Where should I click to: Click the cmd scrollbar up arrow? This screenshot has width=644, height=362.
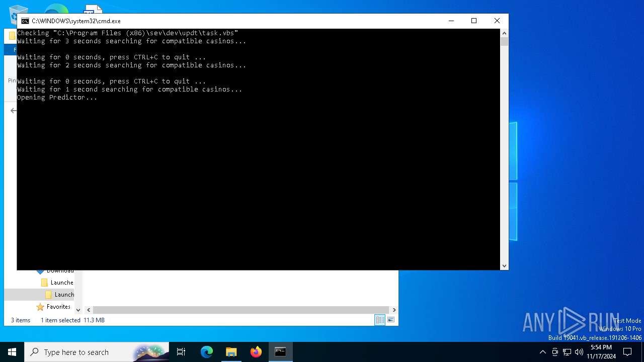coord(505,33)
